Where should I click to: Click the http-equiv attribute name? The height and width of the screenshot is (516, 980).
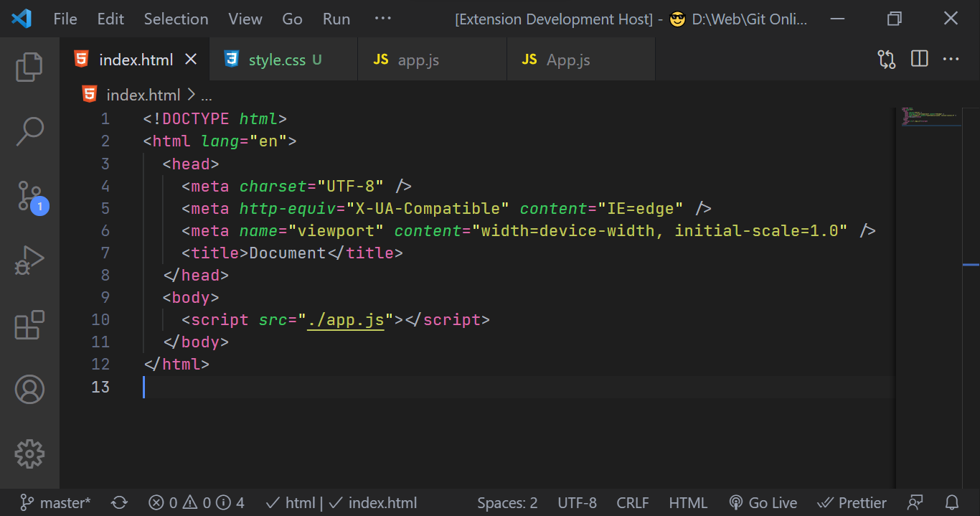coord(288,208)
